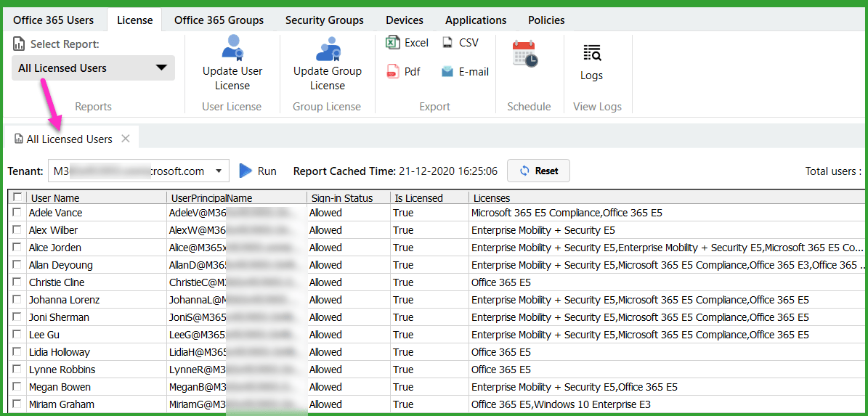Open the All Licensed Users report dropdown
This screenshot has height=416, width=868.
[93, 68]
